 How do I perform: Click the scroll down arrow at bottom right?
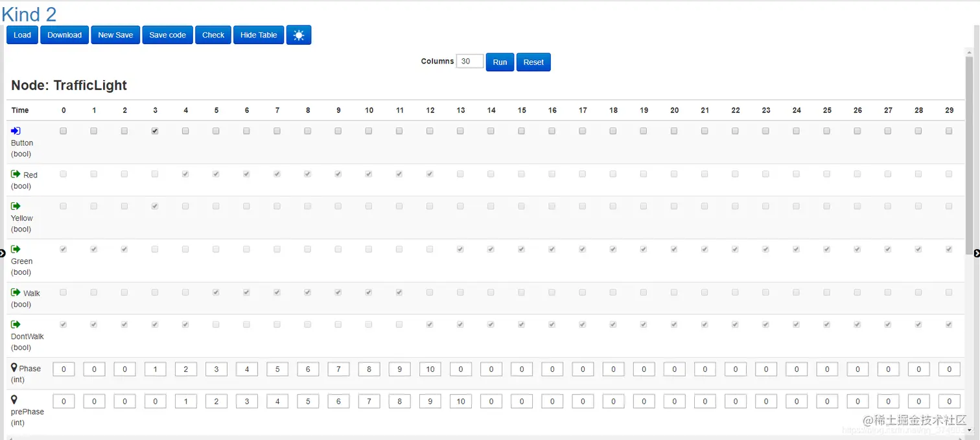970,430
